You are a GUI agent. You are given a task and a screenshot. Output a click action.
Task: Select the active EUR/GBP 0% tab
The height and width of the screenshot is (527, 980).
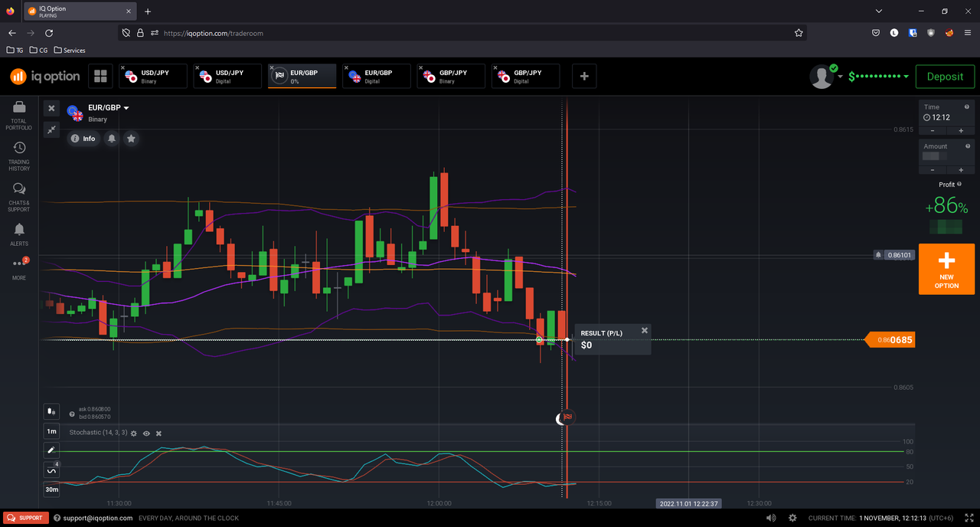coord(302,77)
